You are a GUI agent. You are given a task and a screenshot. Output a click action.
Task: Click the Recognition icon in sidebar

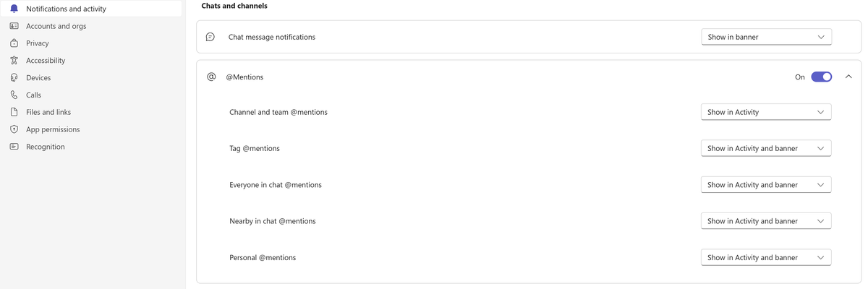click(x=14, y=147)
